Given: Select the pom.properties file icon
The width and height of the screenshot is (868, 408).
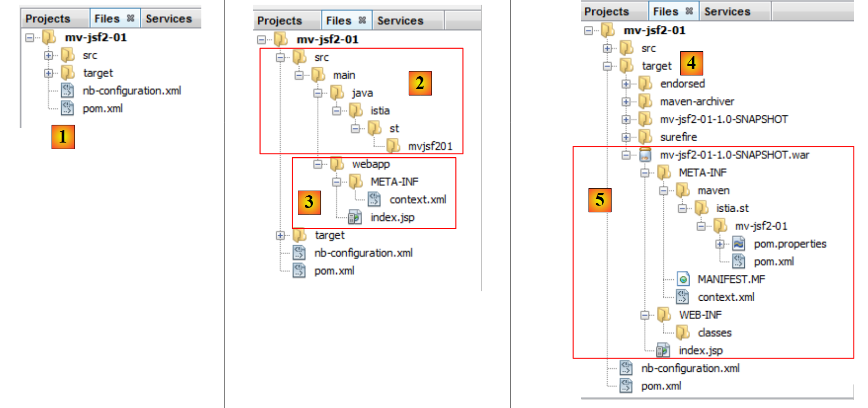Looking at the screenshot, I should (x=739, y=244).
